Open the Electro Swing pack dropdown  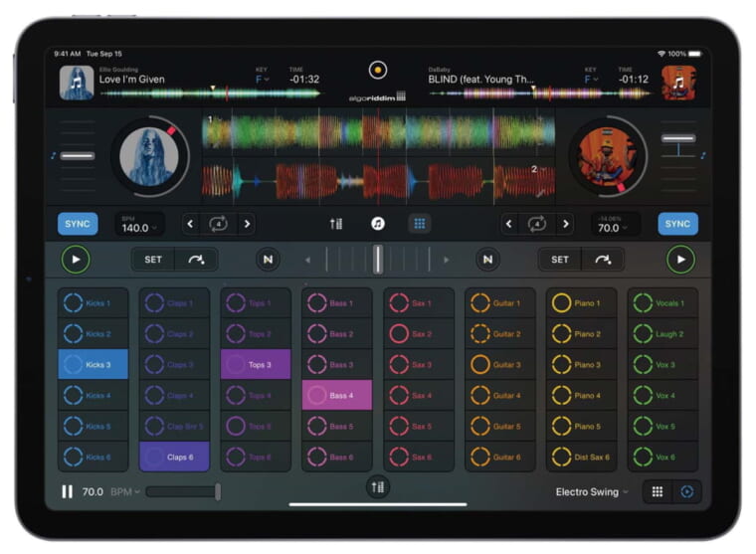(x=592, y=491)
